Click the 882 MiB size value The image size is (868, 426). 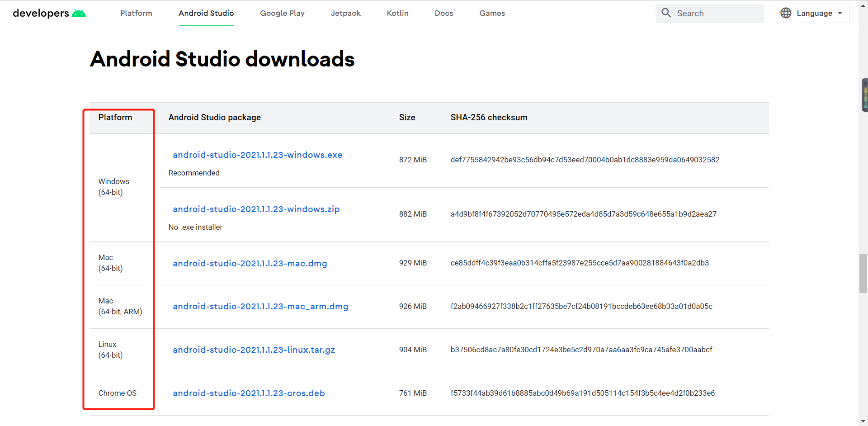(x=413, y=214)
